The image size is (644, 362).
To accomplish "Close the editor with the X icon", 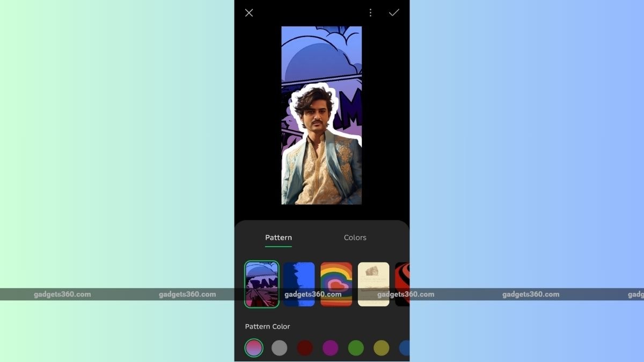I will (x=249, y=13).
